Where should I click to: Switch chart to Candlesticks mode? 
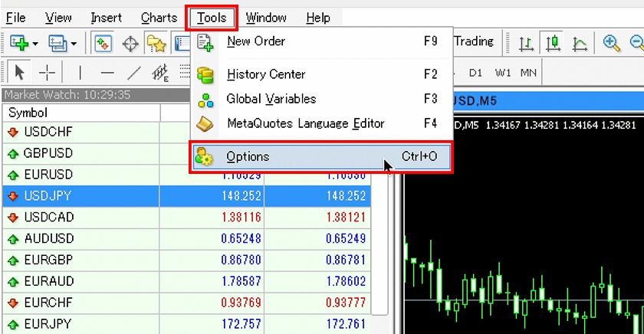[x=553, y=43]
